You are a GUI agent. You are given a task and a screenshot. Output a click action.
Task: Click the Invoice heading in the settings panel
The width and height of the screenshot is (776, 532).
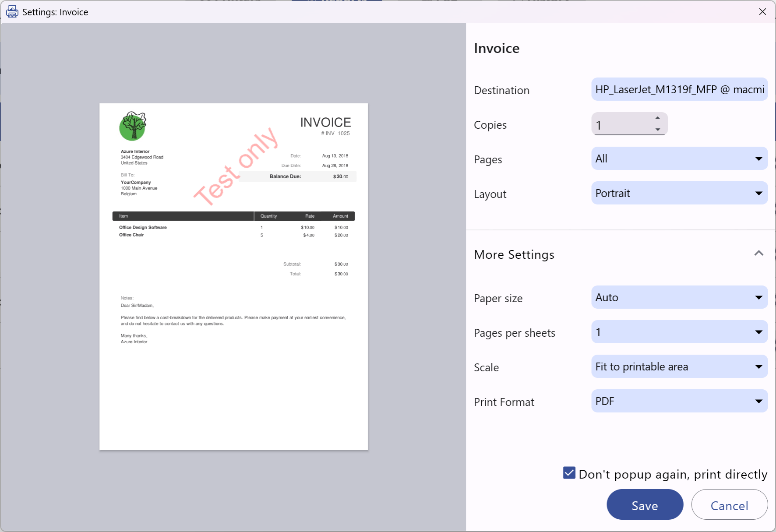496,48
